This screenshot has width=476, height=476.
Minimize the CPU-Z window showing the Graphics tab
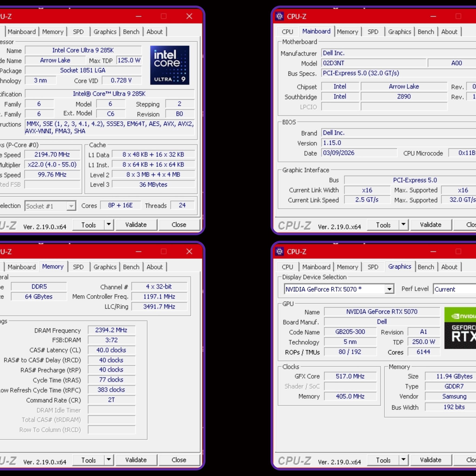tap(433, 251)
